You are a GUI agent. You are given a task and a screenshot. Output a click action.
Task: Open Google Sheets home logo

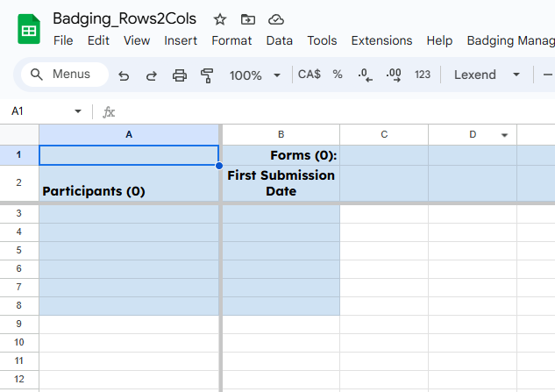click(29, 30)
